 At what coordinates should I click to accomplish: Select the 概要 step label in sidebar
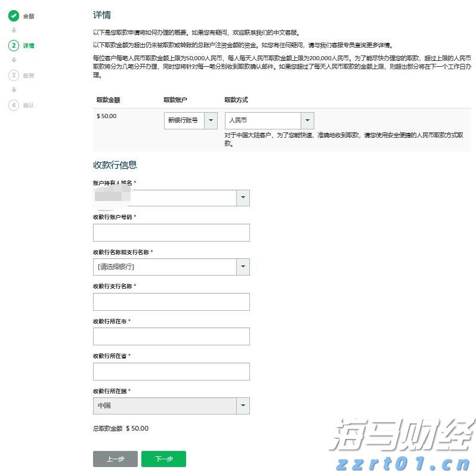click(29, 76)
